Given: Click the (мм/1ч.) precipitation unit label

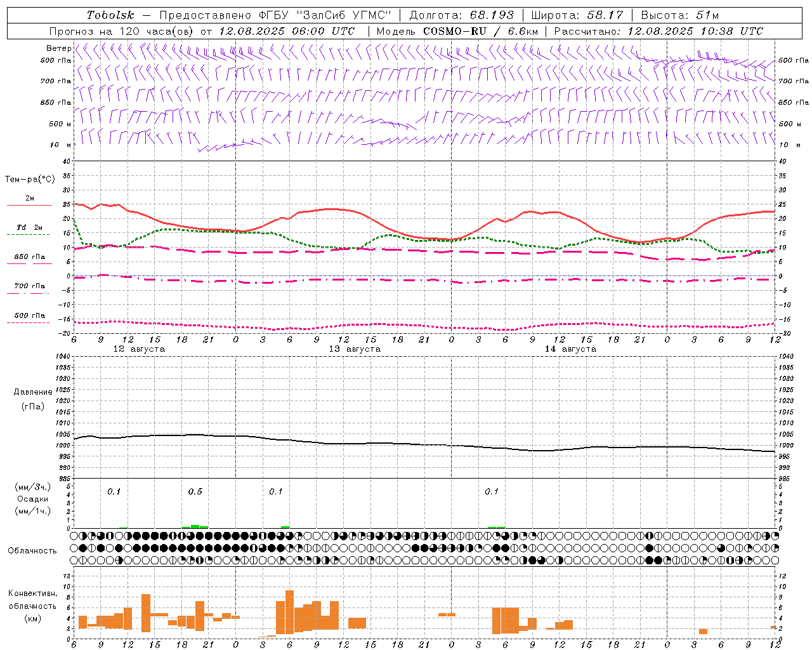Looking at the screenshot, I should 33,511.
